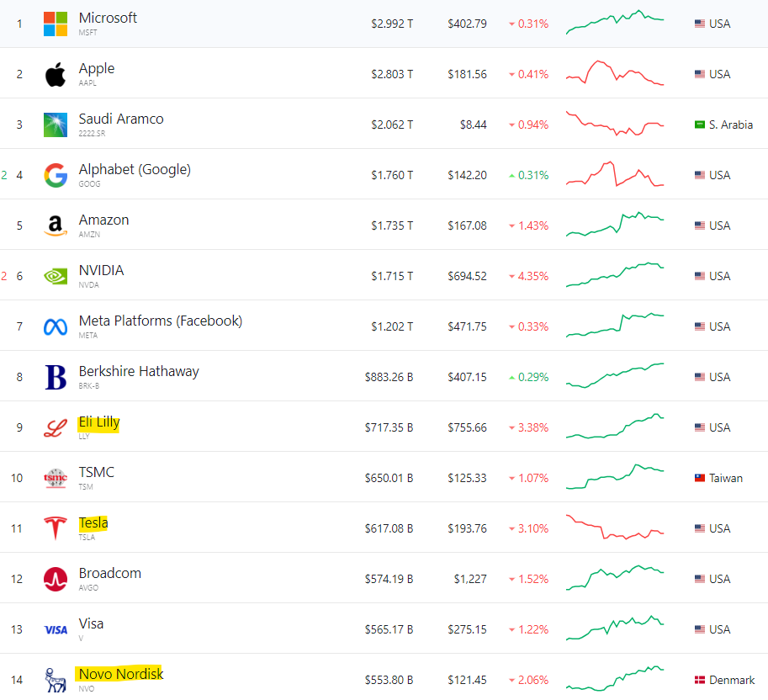Viewport: 768px width, 700px height.
Task: Click the down arrow beside Eli Lilly's 3.38%
Action: click(511, 428)
